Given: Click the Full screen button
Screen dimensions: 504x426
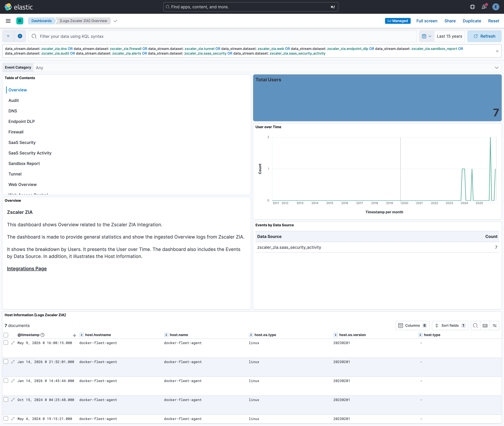Looking at the screenshot, I should click(427, 21).
